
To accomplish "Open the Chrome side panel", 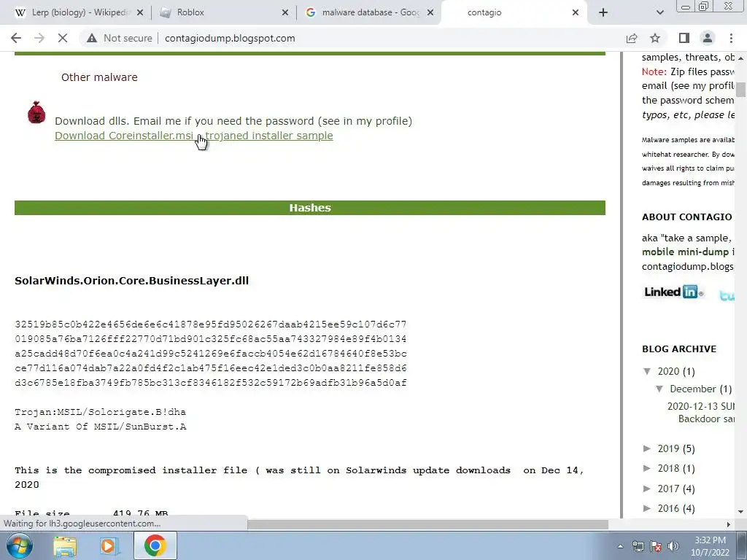I will pyautogui.click(x=684, y=38).
